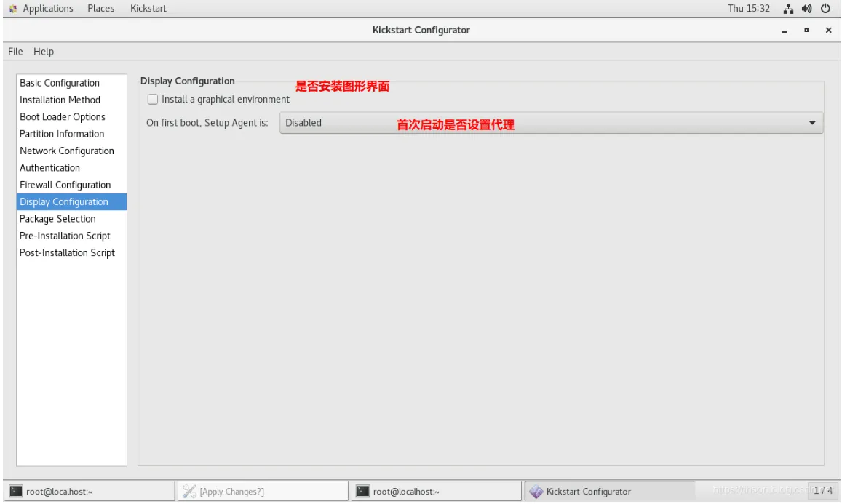Switch to second root@localhost terminal in taskbar
Screen dimensions: 842x504
(436, 491)
